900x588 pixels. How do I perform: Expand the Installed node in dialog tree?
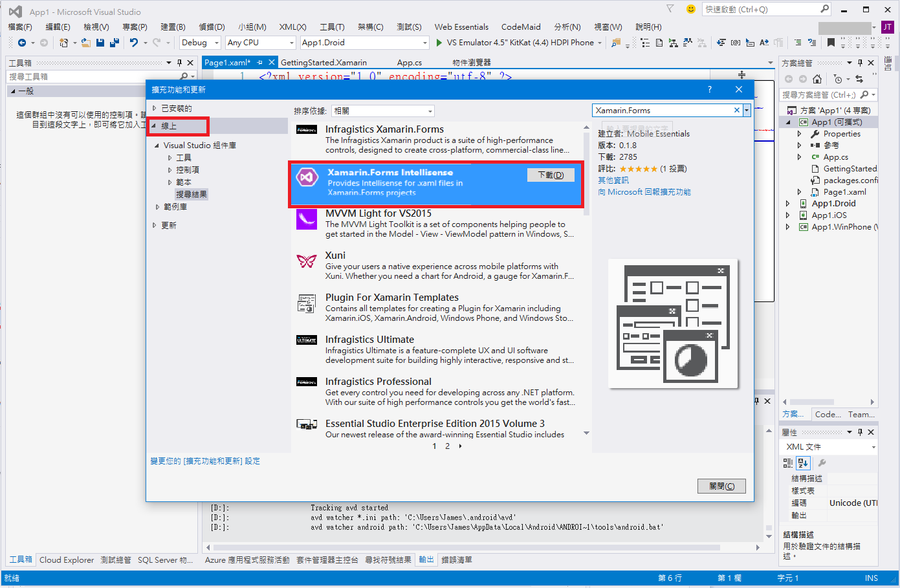pyautogui.click(x=154, y=108)
